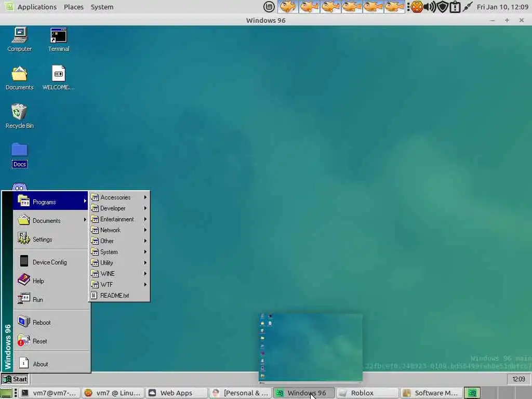The width and height of the screenshot is (532, 399).
Task: Switch to the vm7@vm7 terminal taskbar button
Action: (49, 393)
